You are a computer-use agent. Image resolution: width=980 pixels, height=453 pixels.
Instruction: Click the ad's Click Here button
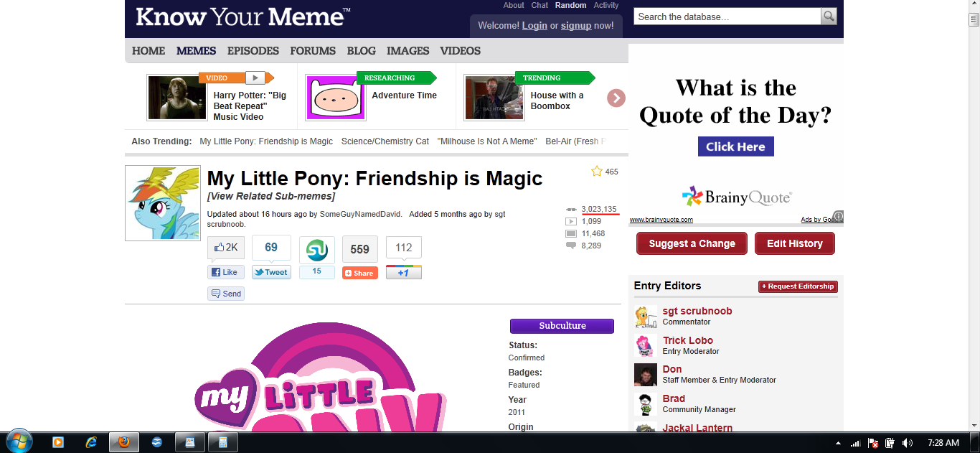click(x=735, y=146)
